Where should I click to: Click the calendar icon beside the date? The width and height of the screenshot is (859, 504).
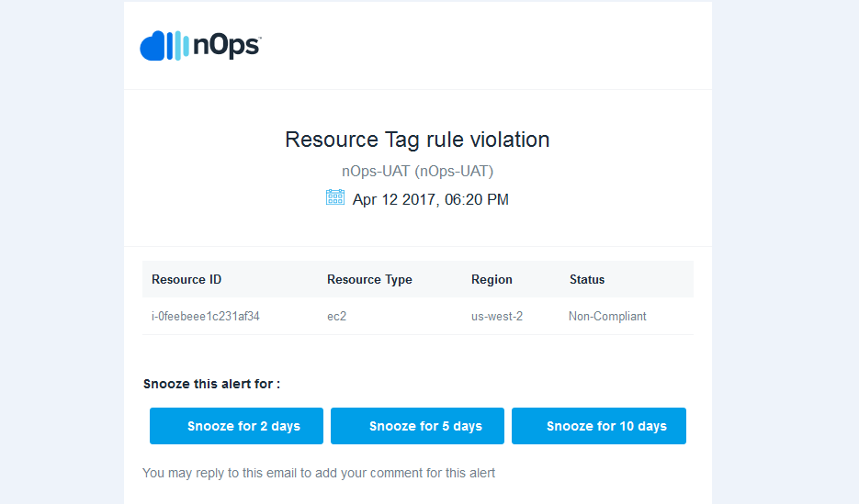[335, 197]
